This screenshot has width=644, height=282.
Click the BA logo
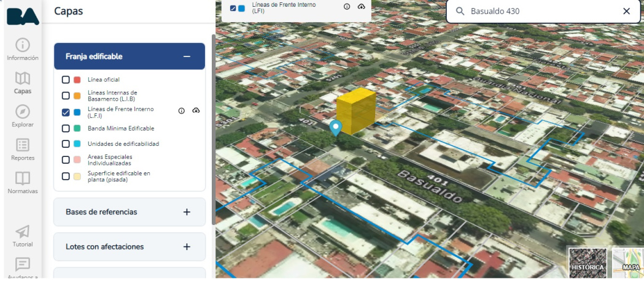(x=23, y=17)
